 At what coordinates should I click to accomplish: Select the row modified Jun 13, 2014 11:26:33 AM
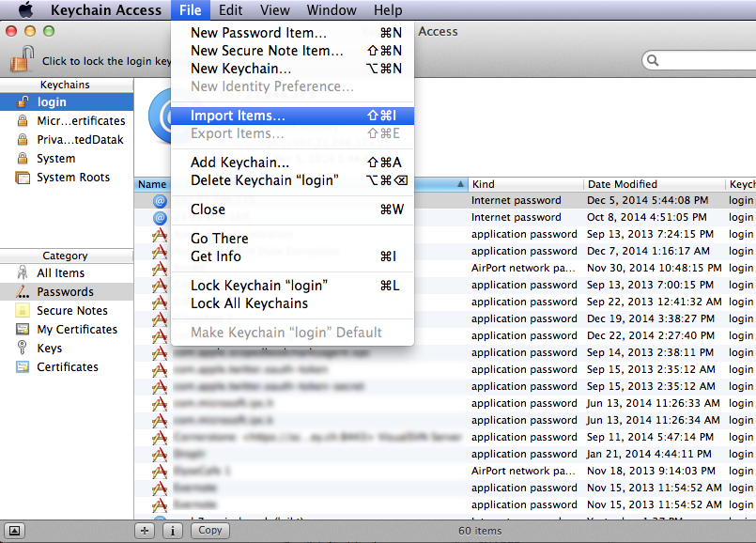pyautogui.click(x=445, y=403)
